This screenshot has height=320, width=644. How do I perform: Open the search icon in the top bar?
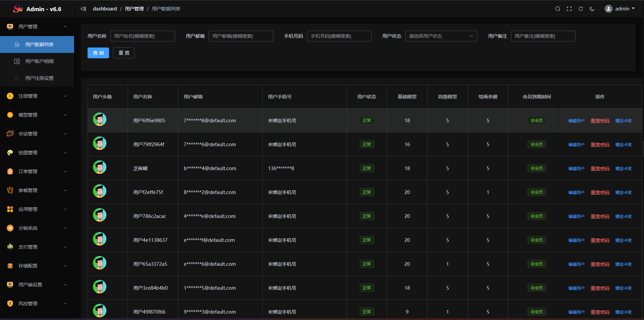coord(558,9)
